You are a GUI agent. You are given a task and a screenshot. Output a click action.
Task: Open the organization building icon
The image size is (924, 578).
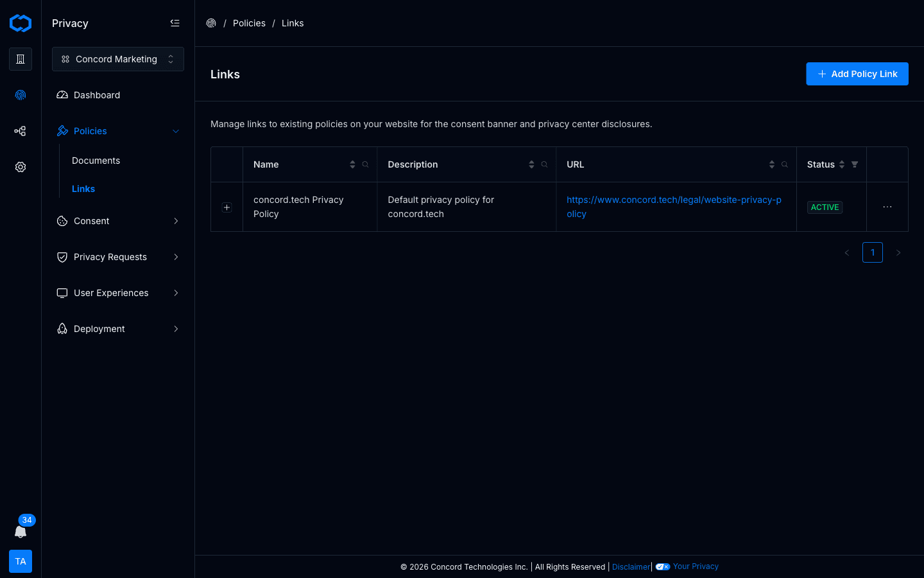point(21,59)
